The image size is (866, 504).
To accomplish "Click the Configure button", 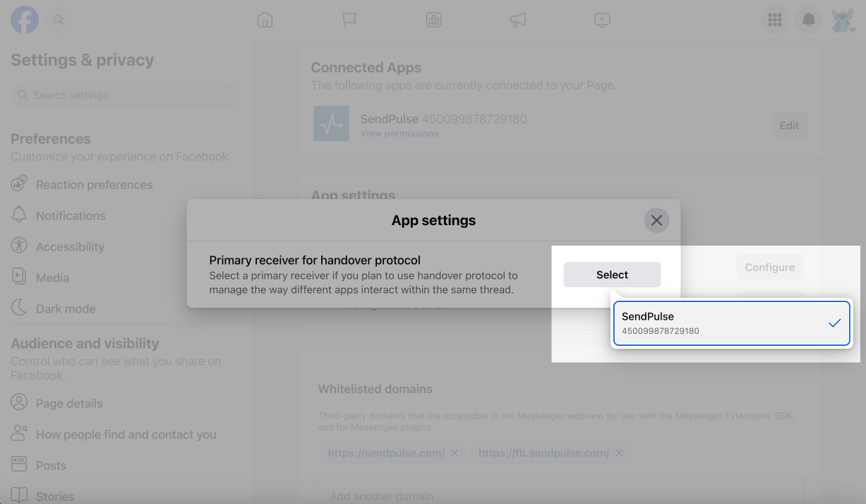I will tap(769, 268).
